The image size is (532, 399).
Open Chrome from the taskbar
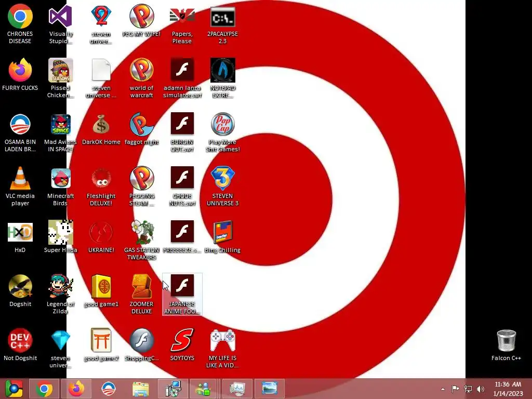[44, 389]
